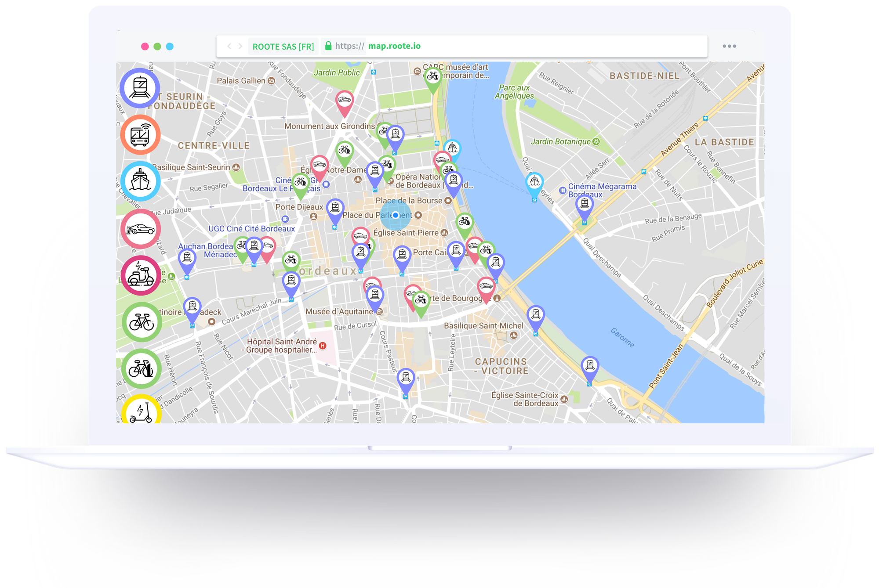This screenshot has height=588, width=879.
Task: Click the blue current location dot
Action: tap(396, 215)
